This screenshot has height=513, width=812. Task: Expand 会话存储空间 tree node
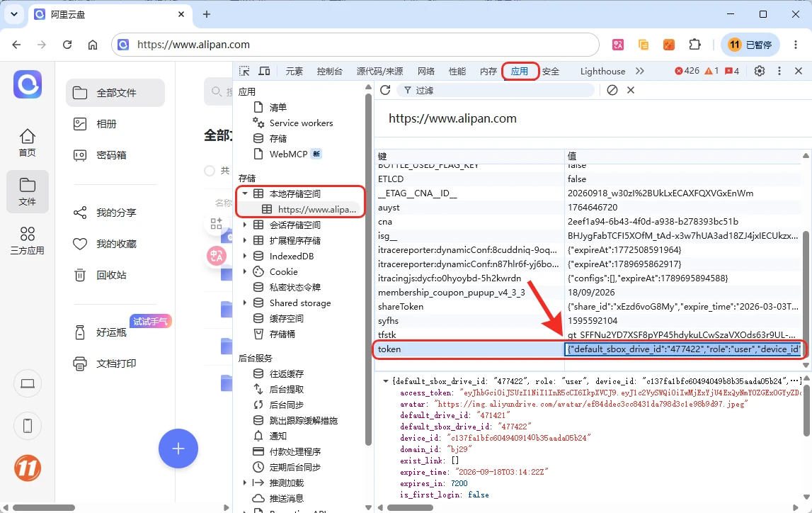[245, 225]
